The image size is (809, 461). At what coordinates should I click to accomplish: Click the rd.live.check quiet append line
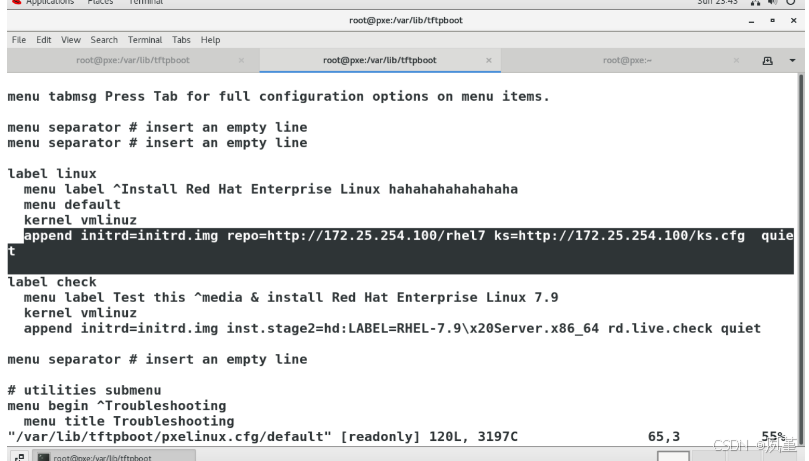[392, 328]
